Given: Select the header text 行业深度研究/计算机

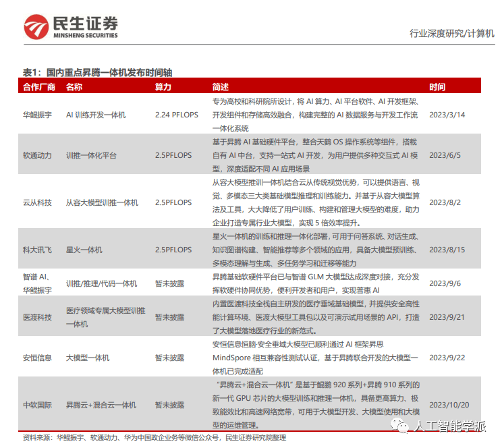Looking at the screenshot, I should tap(452, 33).
